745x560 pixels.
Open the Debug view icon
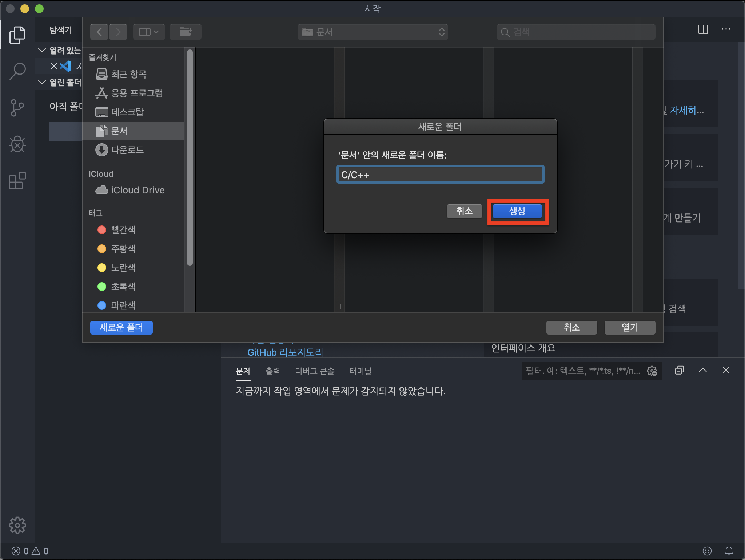point(17,144)
